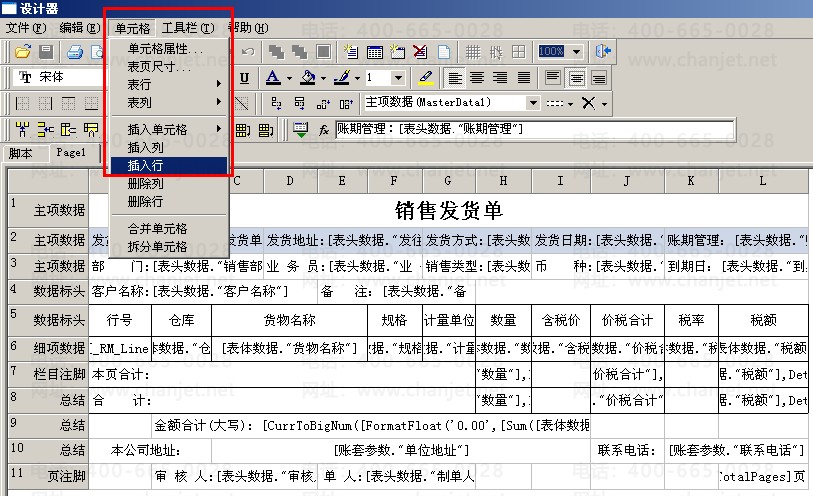Toggle vertical top alignment
The width and height of the screenshot is (813, 496).
(x=553, y=78)
